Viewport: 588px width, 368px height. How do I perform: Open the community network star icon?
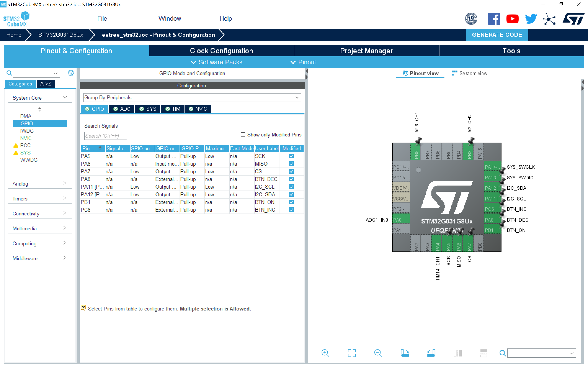coord(549,19)
